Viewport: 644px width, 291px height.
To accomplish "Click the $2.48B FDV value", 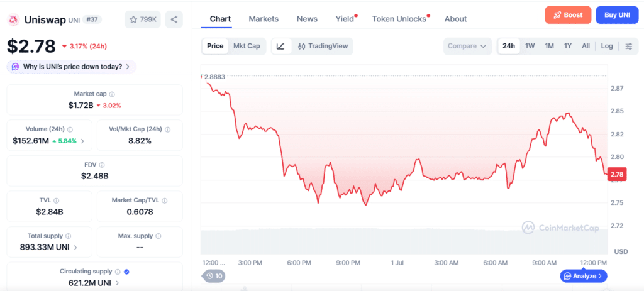I will 95,177.
